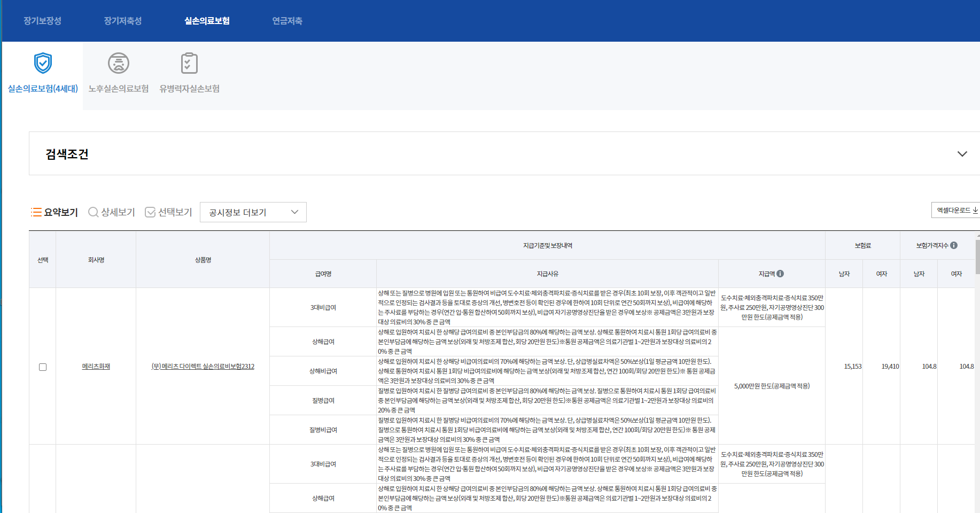Viewport: 980px width, 513px height.
Task: Open the (무)메리츠 다이렉트 실손의료비보험2312 link
Action: pos(203,367)
